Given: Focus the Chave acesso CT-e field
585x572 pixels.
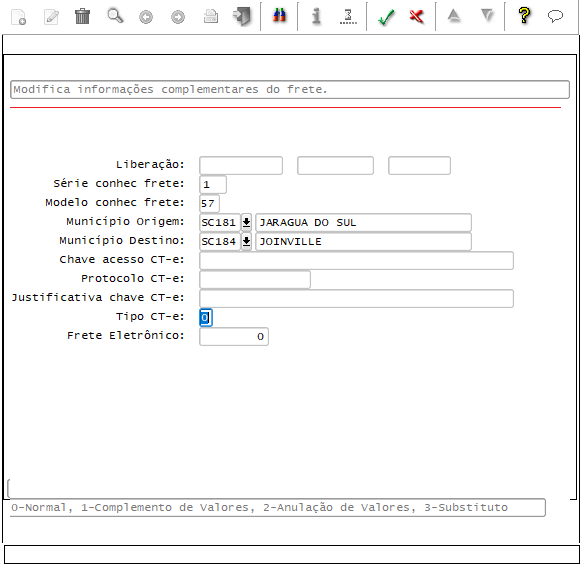Looking at the screenshot, I should (x=357, y=260).
